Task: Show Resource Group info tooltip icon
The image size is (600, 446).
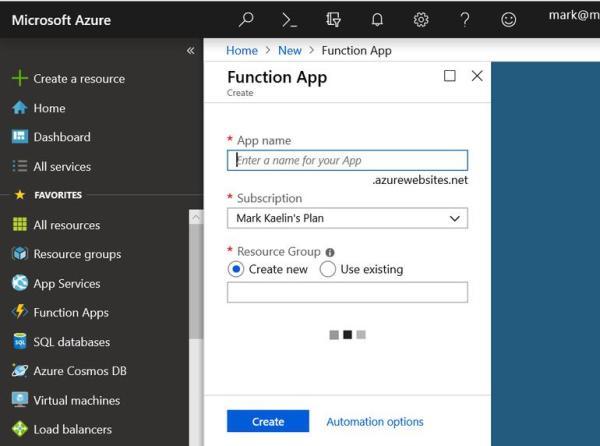Action: 330,252
